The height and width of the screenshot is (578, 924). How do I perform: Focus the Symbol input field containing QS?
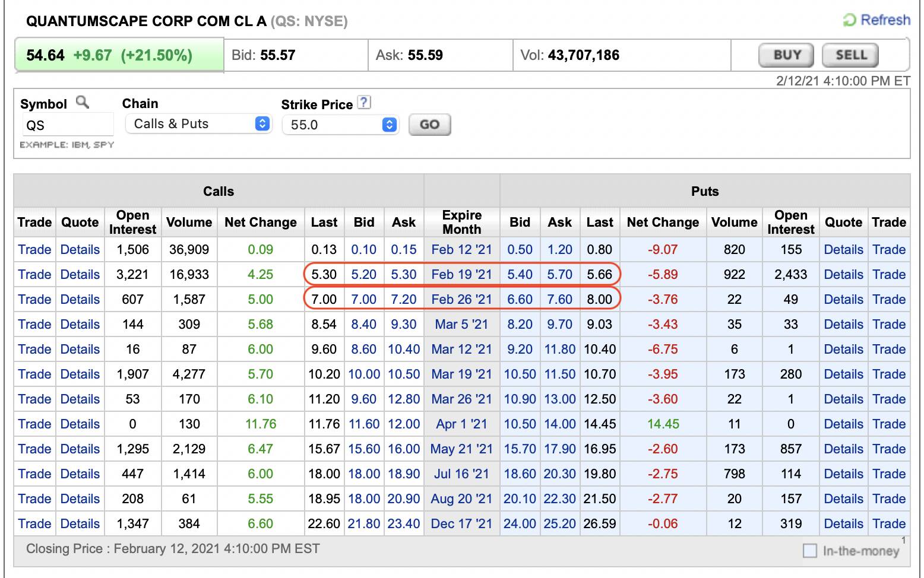(67, 125)
